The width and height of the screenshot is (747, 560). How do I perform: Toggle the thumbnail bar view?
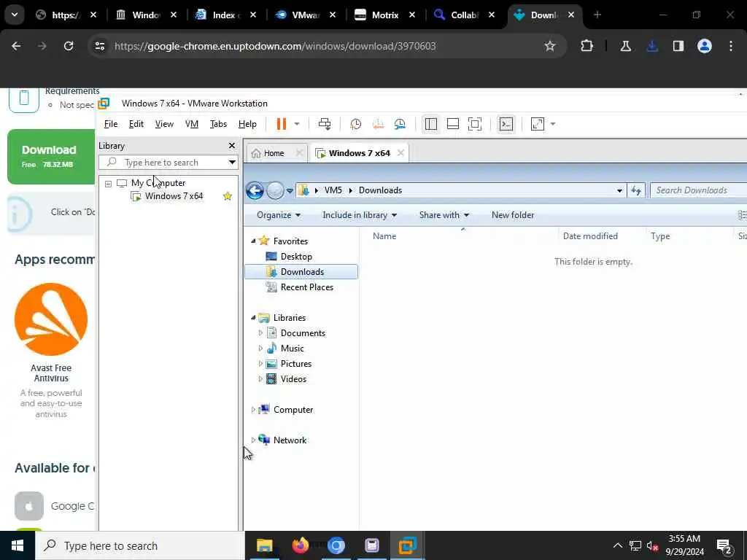[x=452, y=124]
